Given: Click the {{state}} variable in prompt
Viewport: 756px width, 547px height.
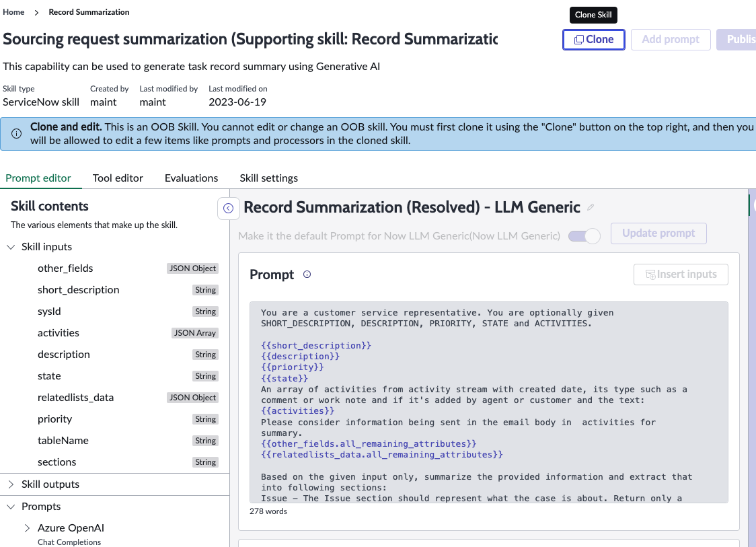Looking at the screenshot, I should pos(285,379).
